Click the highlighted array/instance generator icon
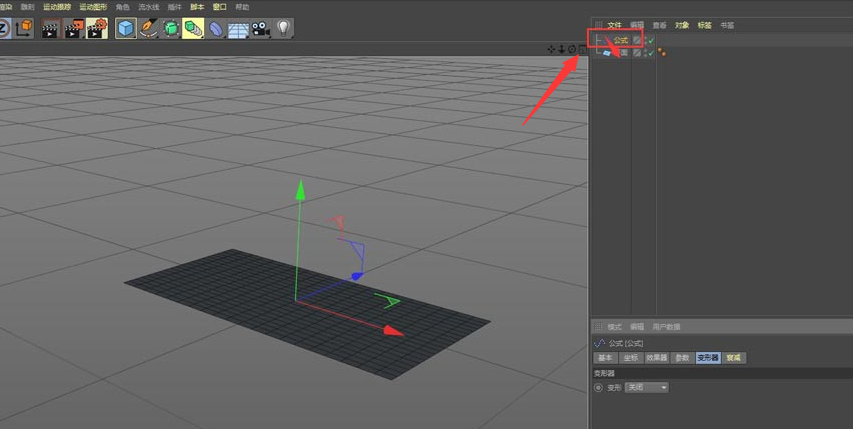 [193, 28]
